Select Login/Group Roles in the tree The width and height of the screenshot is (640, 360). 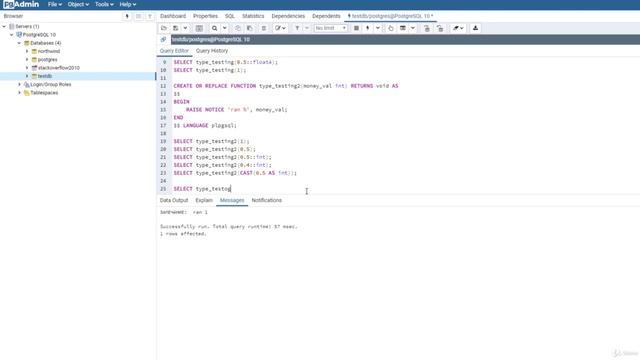[51, 84]
